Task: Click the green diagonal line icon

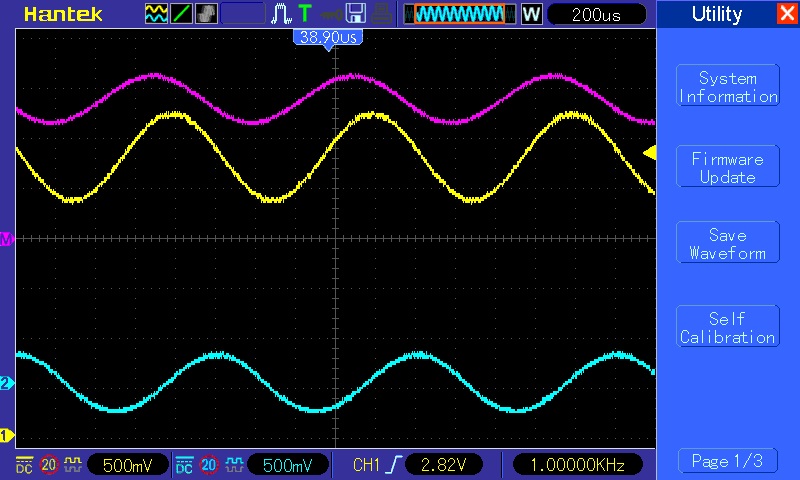Action: 181,14
